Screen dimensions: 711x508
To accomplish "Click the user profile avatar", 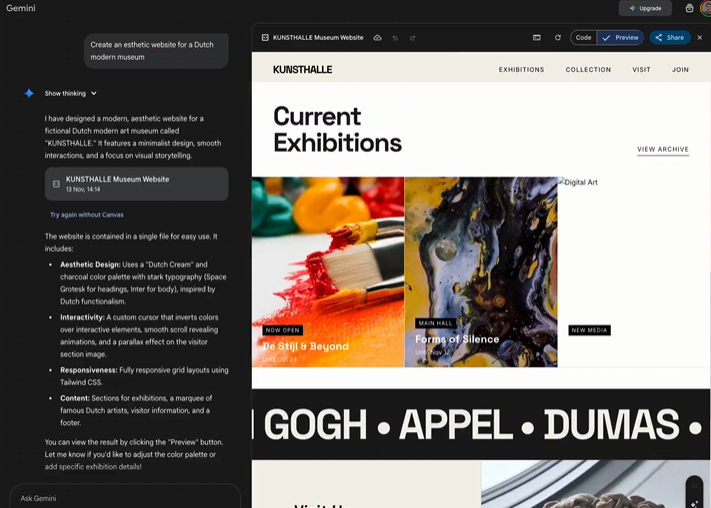I will [x=705, y=8].
